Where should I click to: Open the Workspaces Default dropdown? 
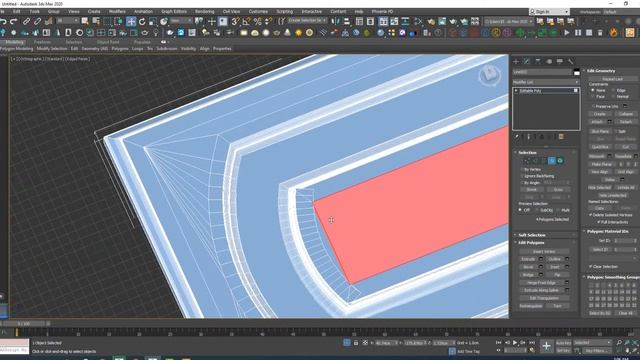pos(620,12)
